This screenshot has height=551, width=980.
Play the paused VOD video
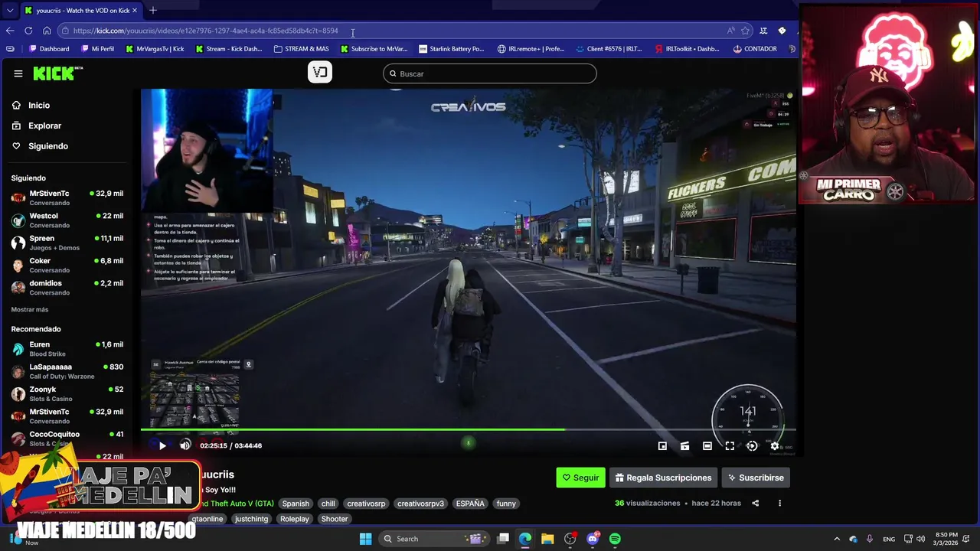tap(162, 445)
